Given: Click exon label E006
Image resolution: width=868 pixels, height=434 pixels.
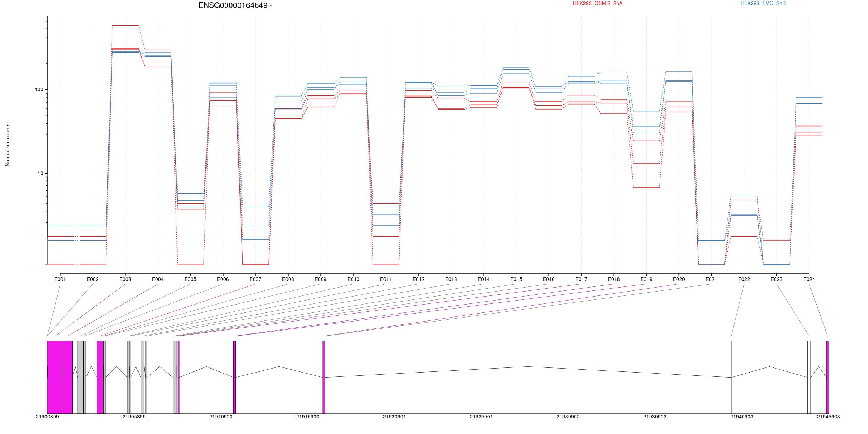Looking at the screenshot, I should [x=223, y=279].
